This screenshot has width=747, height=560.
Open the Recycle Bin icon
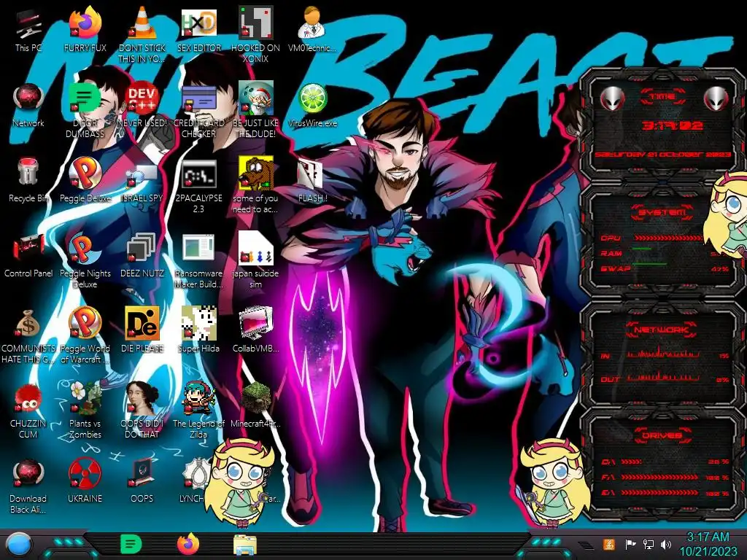click(28, 172)
